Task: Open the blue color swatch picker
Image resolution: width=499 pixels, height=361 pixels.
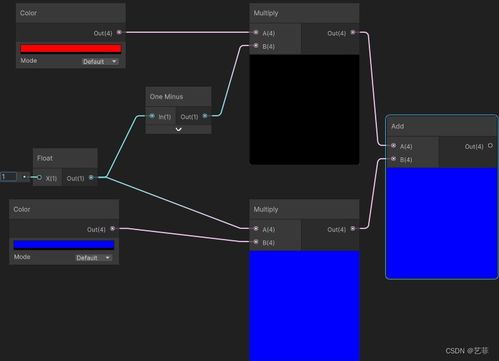Action: (64, 245)
